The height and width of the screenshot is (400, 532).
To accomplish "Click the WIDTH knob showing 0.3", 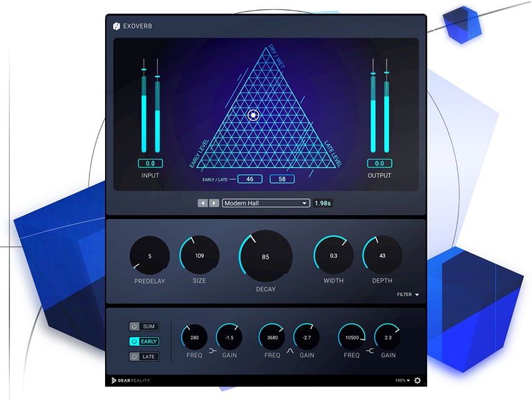I will click(x=334, y=255).
